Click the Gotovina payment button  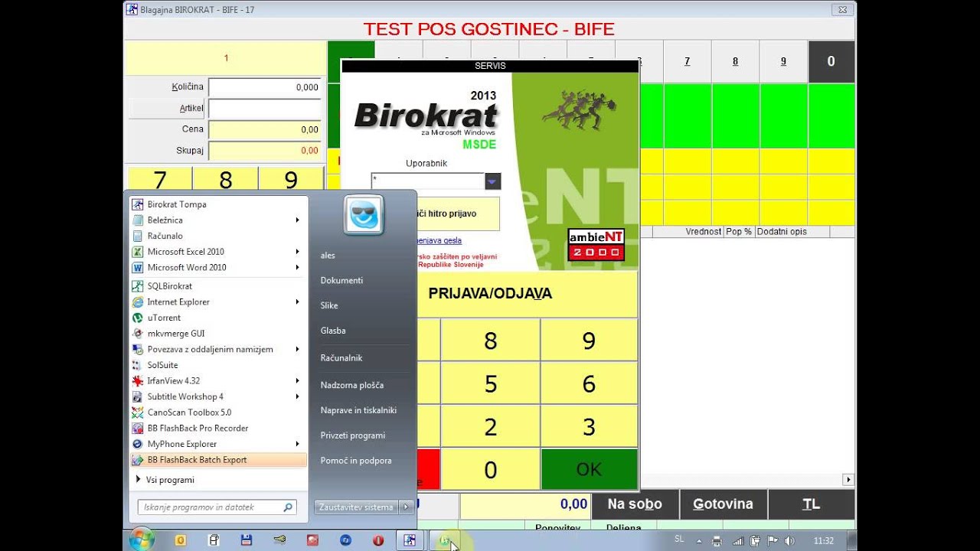[x=723, y=504]
